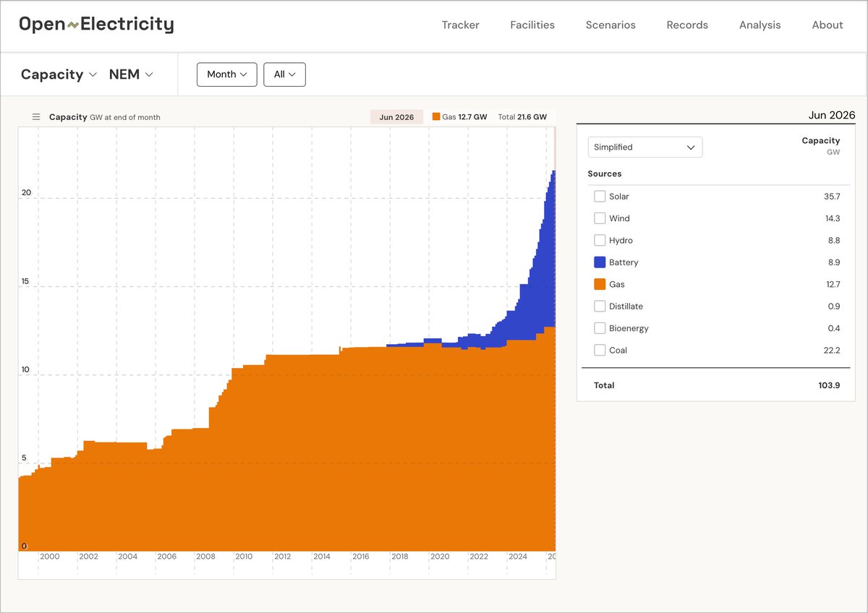Open the Scenarios nav item
The width and height of the screenshot is (868, 613).
click(x=610, y=25)
